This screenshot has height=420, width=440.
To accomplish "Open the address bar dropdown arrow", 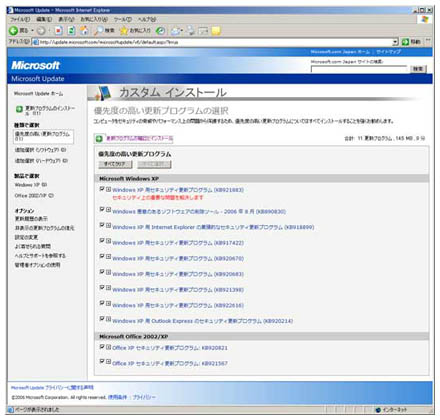I will click(x=395, y=42).
